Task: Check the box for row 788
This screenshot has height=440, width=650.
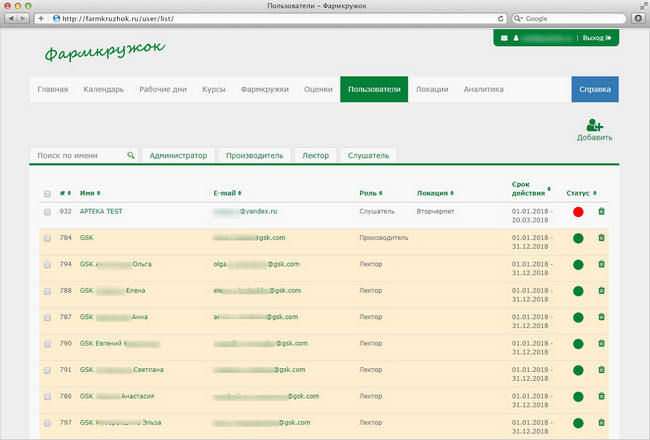Action: (47, 291)
